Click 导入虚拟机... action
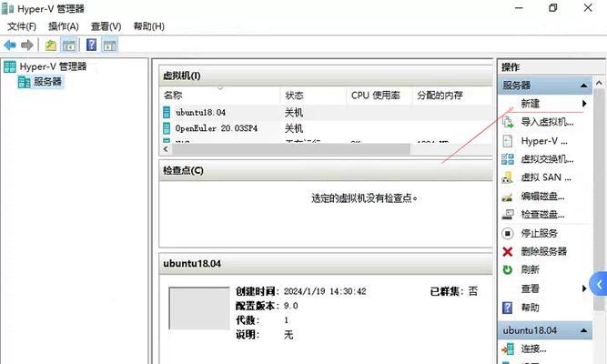 click(x=547, y=122)
